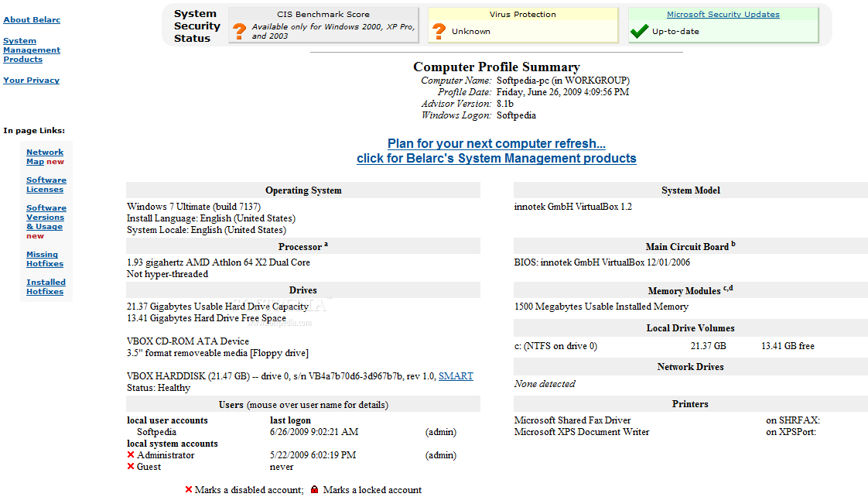
Task: Click the green checkmark Up-to-date icon
Action: click(639, 32)
